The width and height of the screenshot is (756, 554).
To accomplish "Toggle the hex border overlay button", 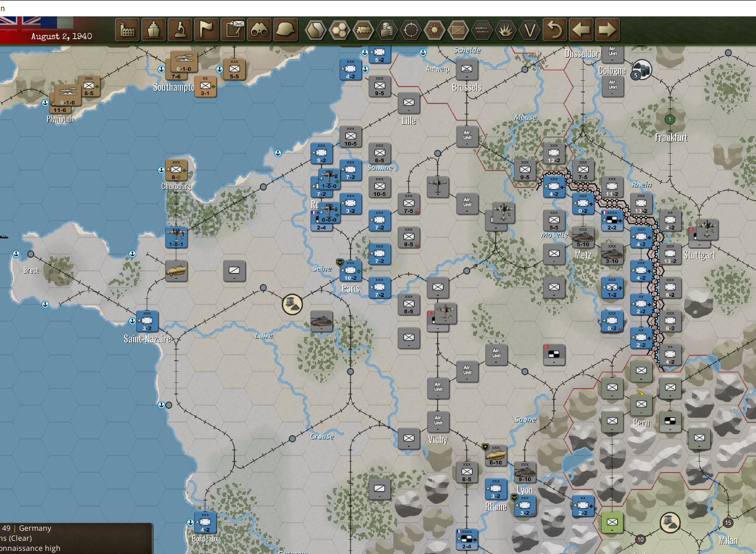I will pos(316,30).
